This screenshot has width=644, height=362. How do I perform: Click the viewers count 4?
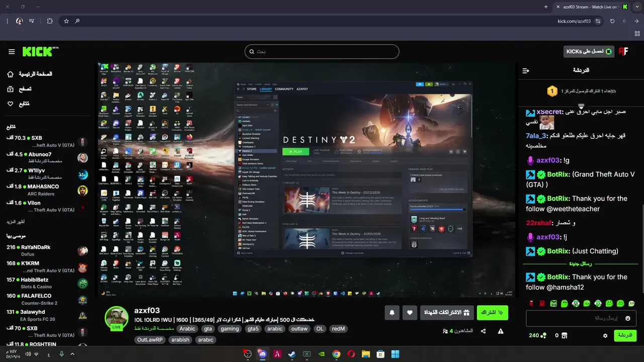[458, 331]
